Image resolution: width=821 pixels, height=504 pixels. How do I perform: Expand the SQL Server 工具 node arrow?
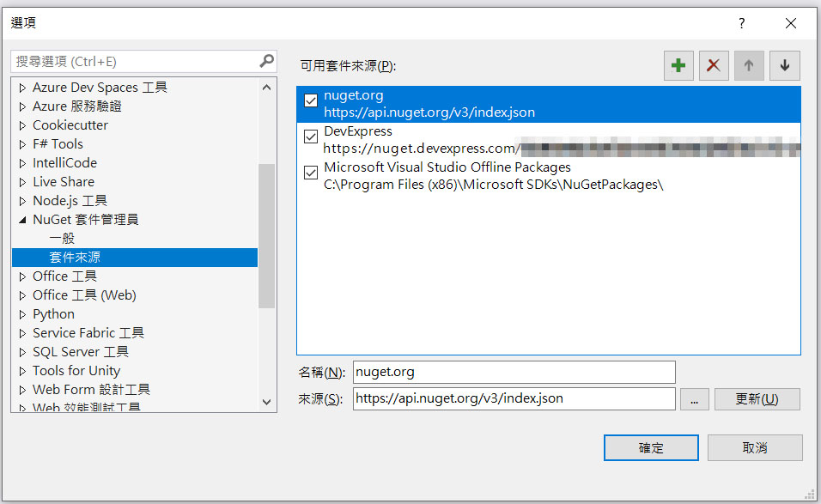click(22, 352)
